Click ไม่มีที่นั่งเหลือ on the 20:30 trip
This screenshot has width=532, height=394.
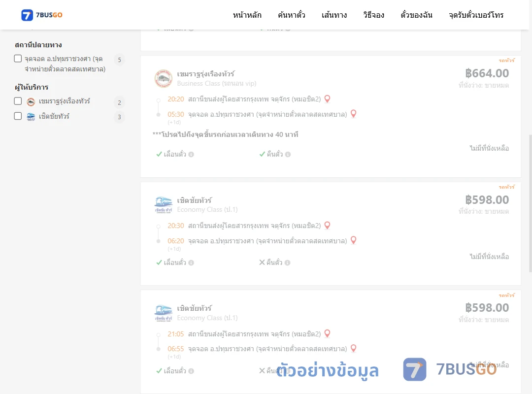pyautogui.click(x=489, y=257)
